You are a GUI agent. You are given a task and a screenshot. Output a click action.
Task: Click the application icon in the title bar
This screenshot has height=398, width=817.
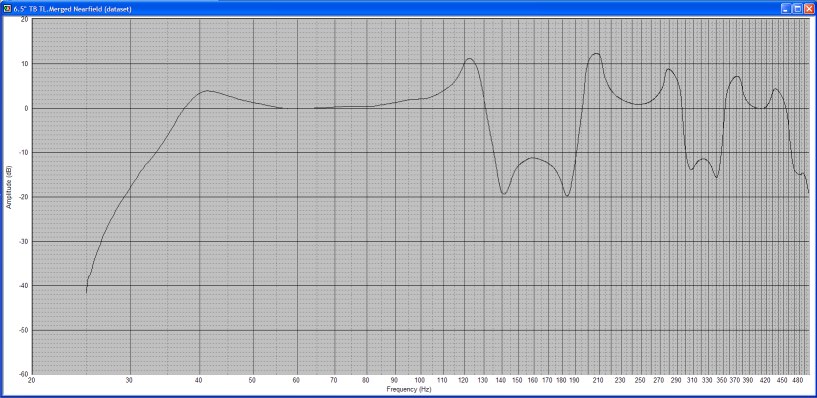pyautogui.click(x=7, y=9)
